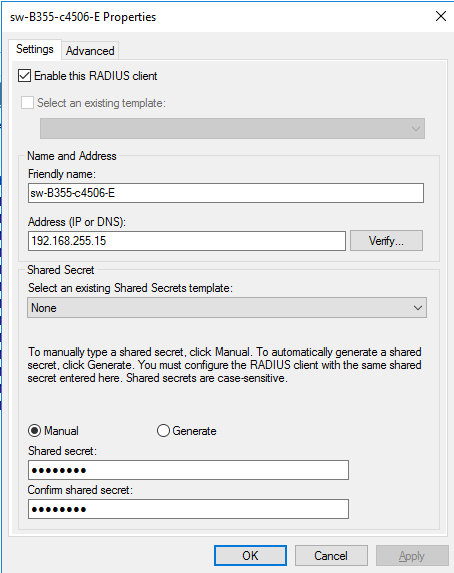
Task: Click the arrow on the None combo box
Action: click(x=418, y=308)
